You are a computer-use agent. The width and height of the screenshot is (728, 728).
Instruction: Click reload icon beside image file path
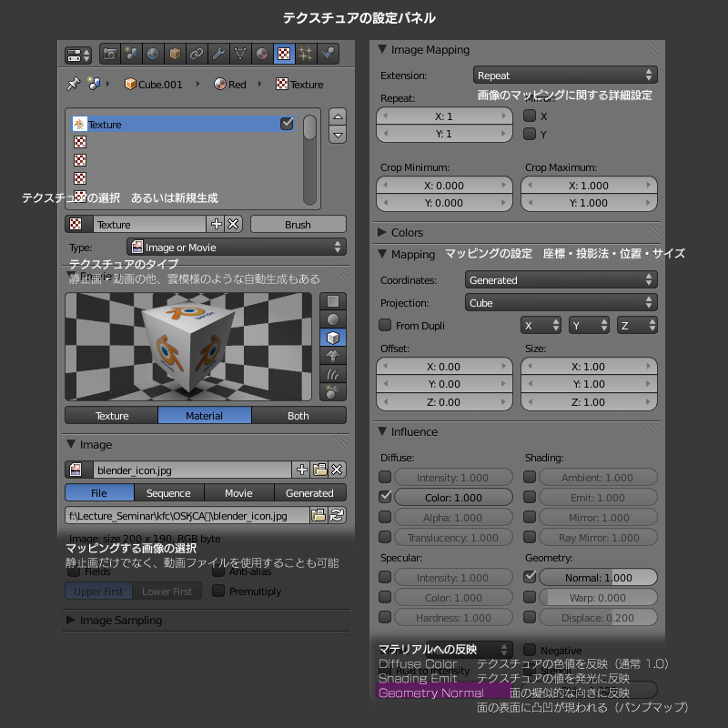[337, 516]
